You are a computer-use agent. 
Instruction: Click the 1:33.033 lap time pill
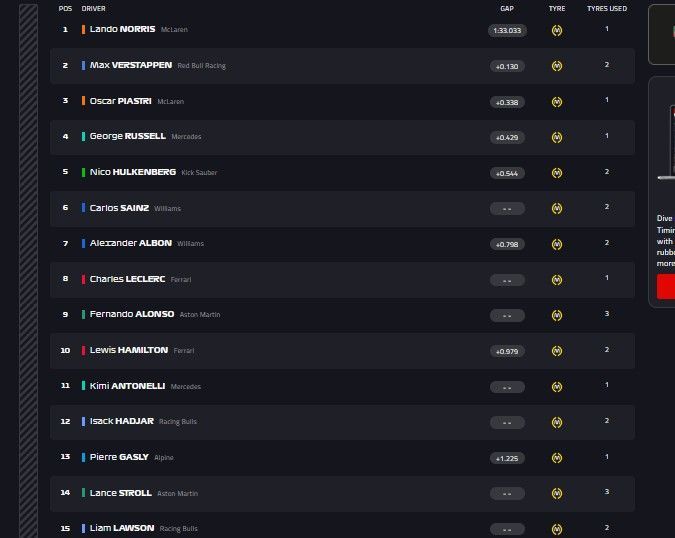507,30
